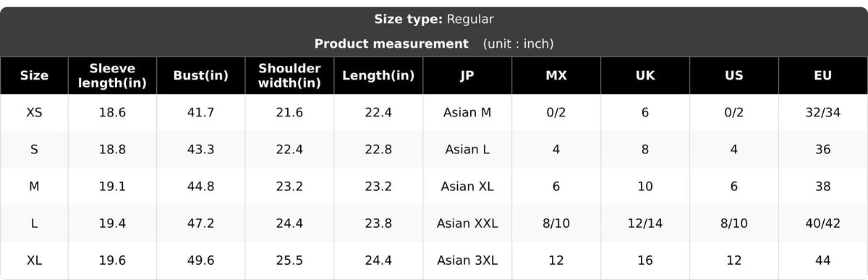The width and height of the screenshot is (868, 280).
Task: Select the UK column header
Action: pyautogui.click(x=645, y=76)
